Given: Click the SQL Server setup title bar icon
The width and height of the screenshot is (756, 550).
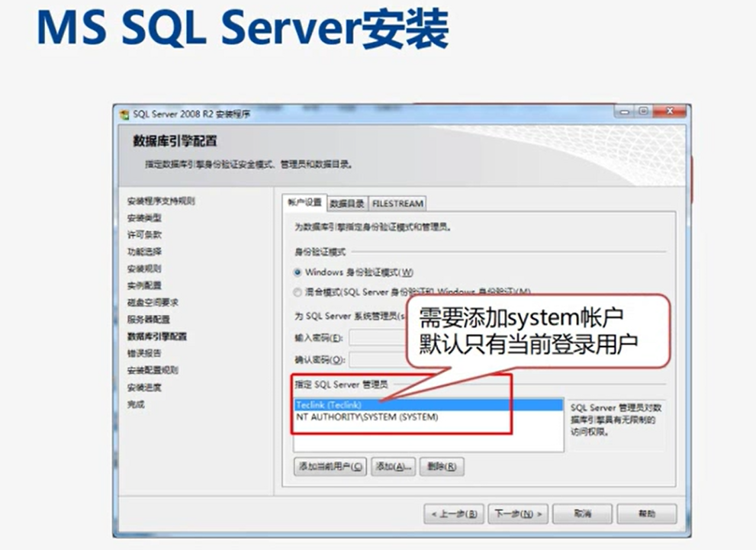Looking at the screenshot, I should point(124,114).
